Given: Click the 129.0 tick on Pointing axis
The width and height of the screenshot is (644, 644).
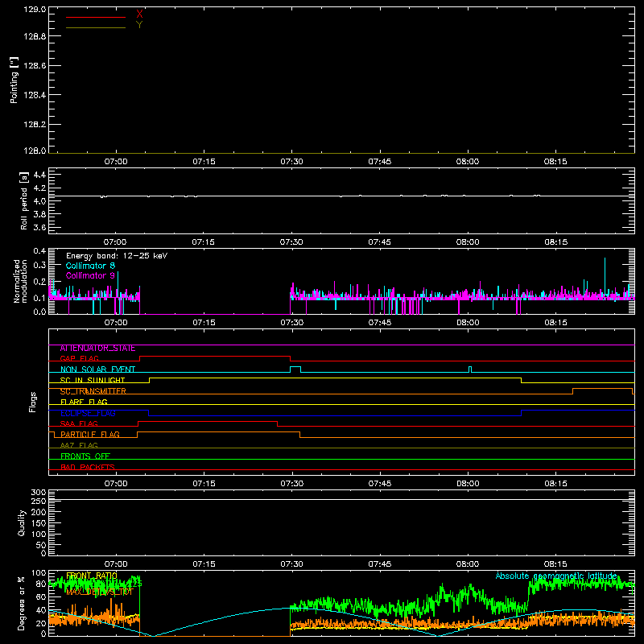Looking at the screenshot, I should [x=35, y=10].
